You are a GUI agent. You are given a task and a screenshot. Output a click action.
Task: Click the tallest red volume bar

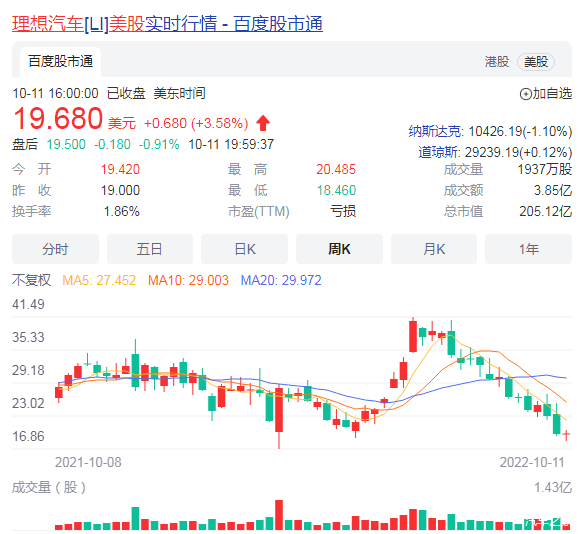point(279,515)
